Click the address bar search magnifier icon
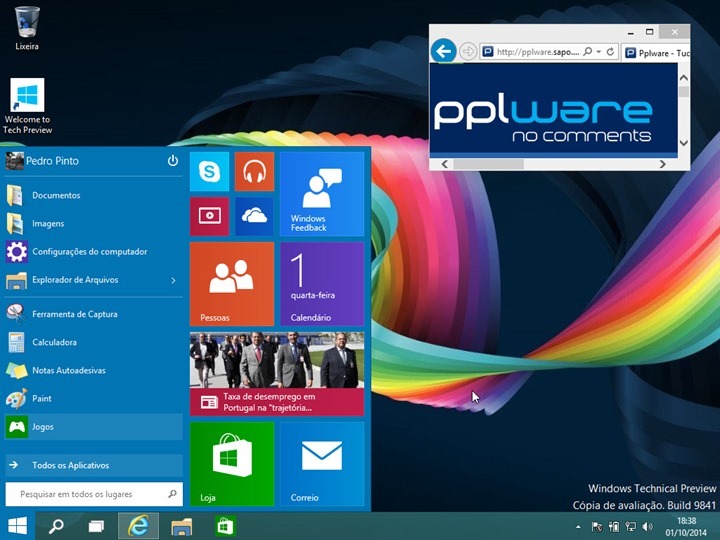720x540 pixels. [587, 51]
